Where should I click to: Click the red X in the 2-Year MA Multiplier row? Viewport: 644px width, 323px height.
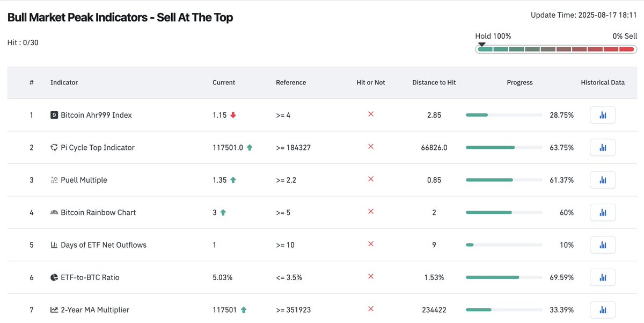[370, 309]
